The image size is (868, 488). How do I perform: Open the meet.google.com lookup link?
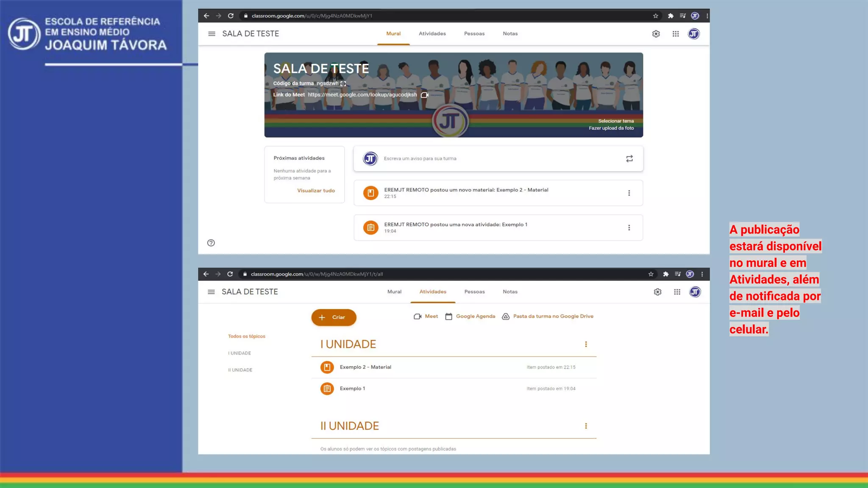[x=362, y=95]
